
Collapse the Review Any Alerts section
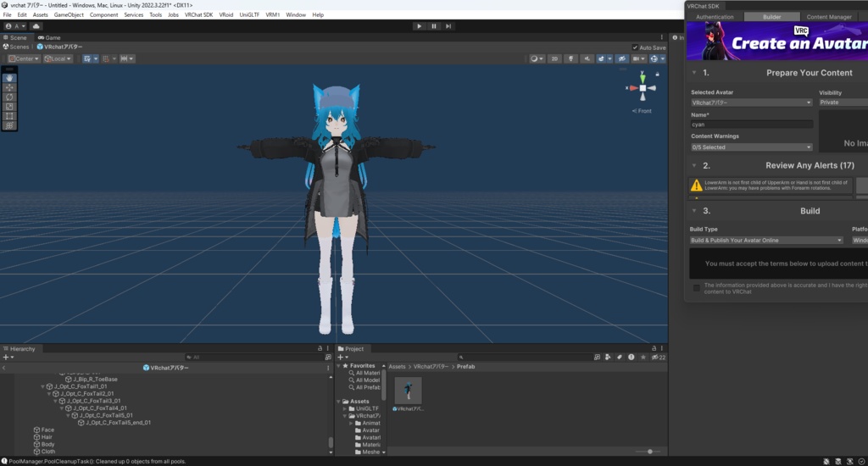694,165
